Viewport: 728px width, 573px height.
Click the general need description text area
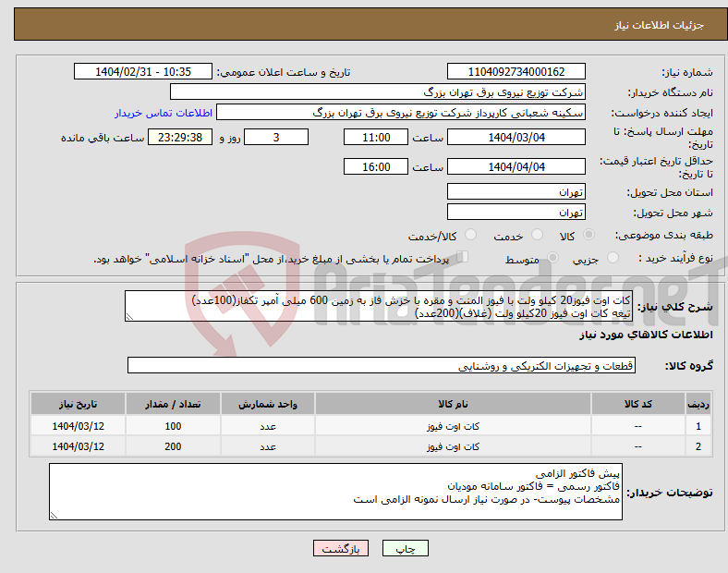[x=379, y=306]
